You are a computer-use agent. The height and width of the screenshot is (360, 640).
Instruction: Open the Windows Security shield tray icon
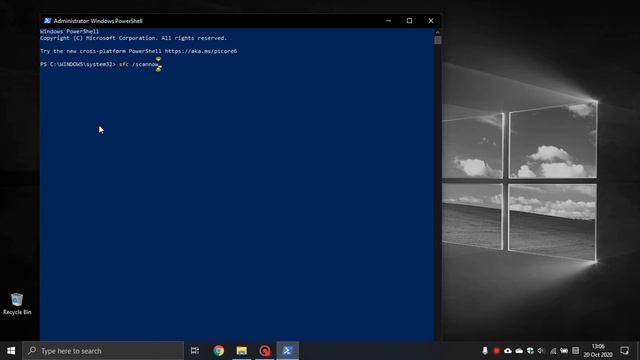point(530,351)
